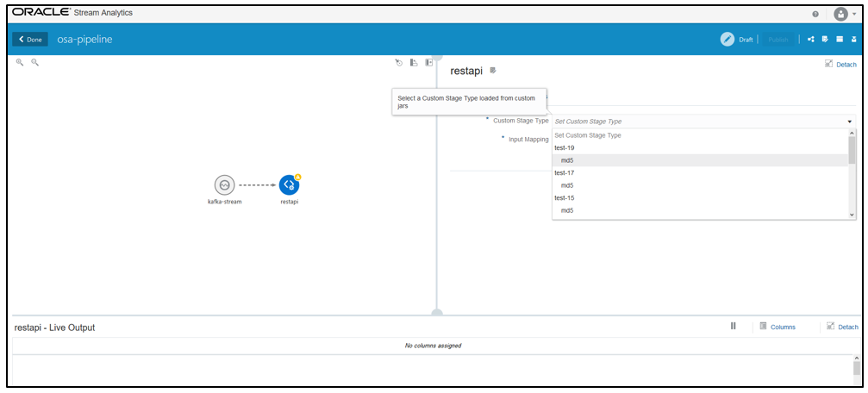Zoom in on the pipeline canvas

point(20,63)
